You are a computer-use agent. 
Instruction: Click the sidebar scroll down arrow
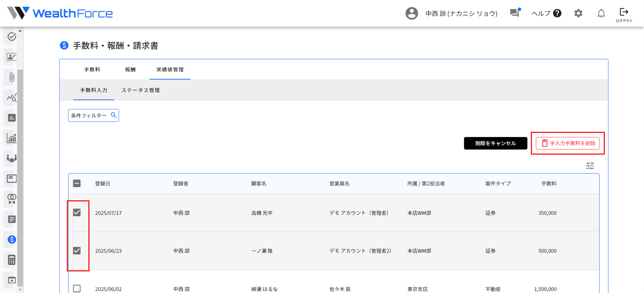tap(20, 290)
